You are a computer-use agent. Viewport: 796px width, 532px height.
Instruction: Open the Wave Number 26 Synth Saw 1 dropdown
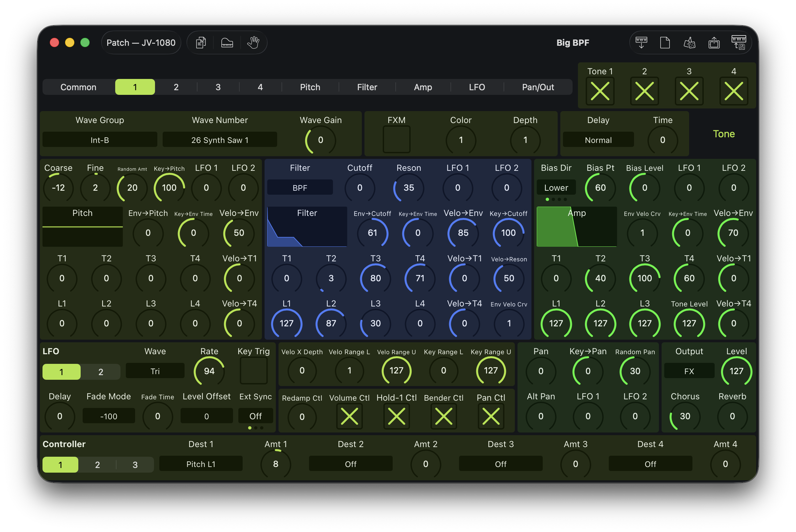[x=220, y=140]
